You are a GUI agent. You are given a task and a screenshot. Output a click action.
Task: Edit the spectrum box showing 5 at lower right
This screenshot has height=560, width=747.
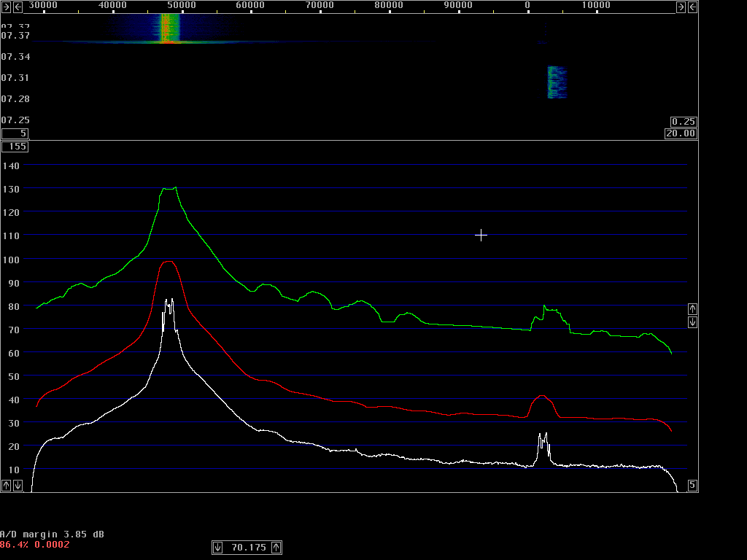692,485
